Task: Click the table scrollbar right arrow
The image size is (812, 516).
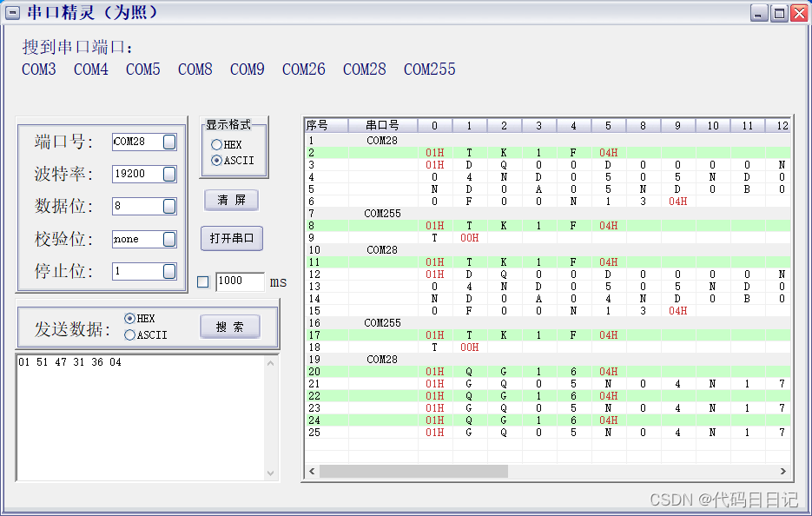Action: (783, 471)
